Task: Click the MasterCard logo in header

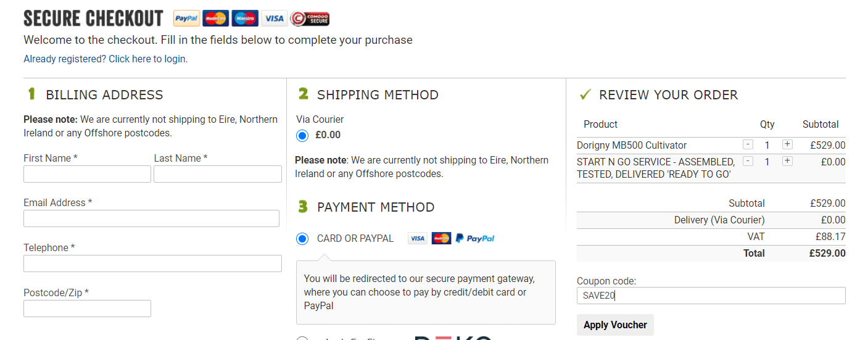Action: 215,19
